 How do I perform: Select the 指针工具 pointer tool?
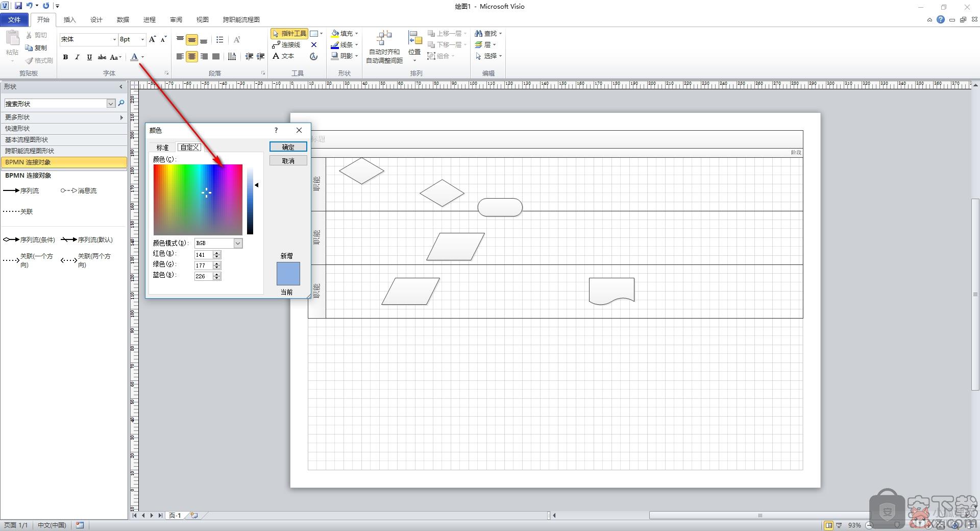click(x=289, y=34)
